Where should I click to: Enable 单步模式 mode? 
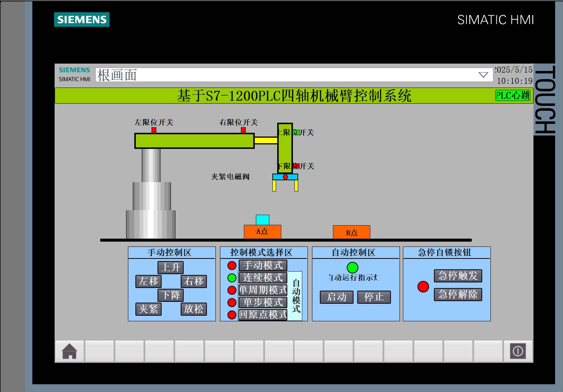pos(263,302)
